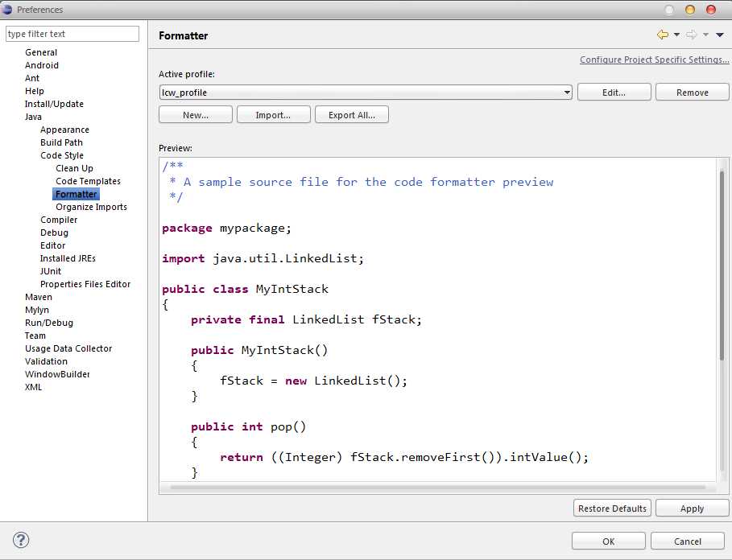Select Compiler under Java
Image resolution: width=732 pixels, height=560 pixels.
point(59,220)
